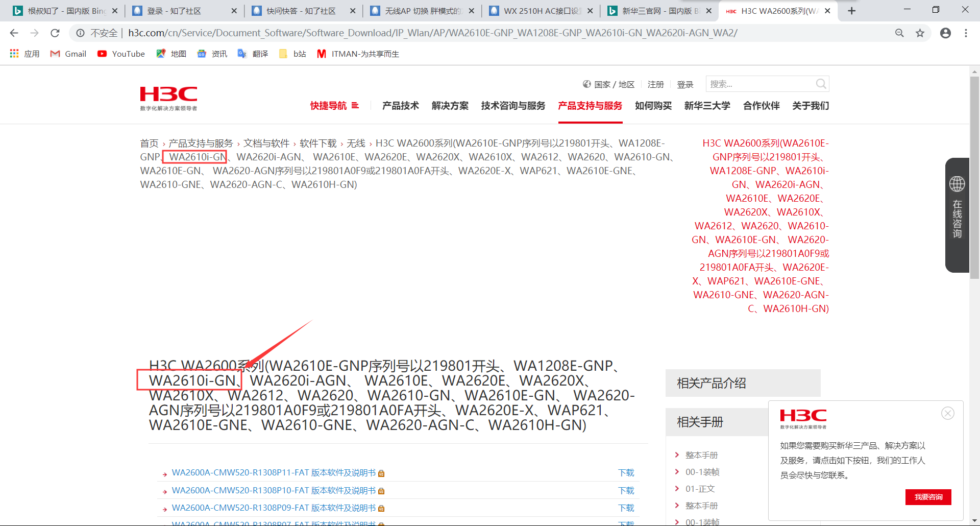Click the 登录 login link
980x526 pixels.
click(685, 84)
